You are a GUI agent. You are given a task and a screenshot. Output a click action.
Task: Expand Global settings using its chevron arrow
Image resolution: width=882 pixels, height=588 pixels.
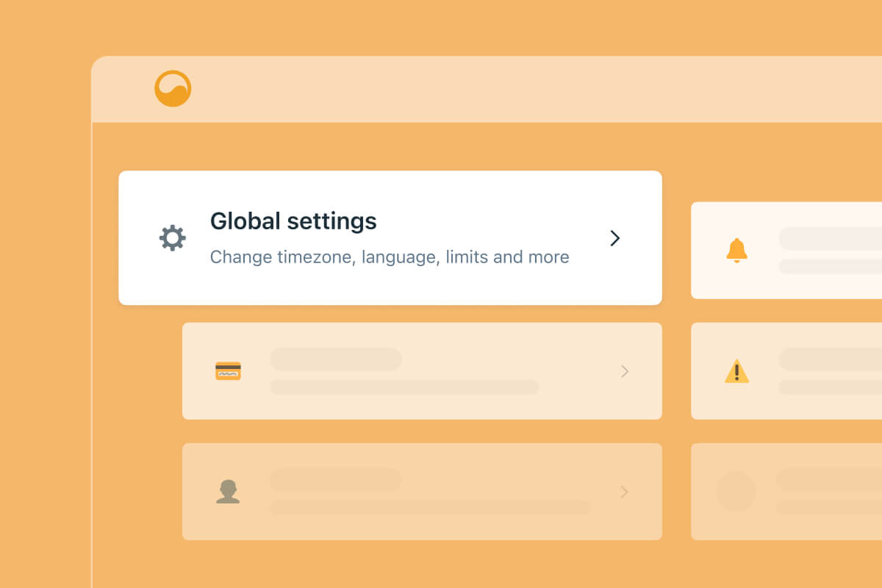click(x=615, y=238)
